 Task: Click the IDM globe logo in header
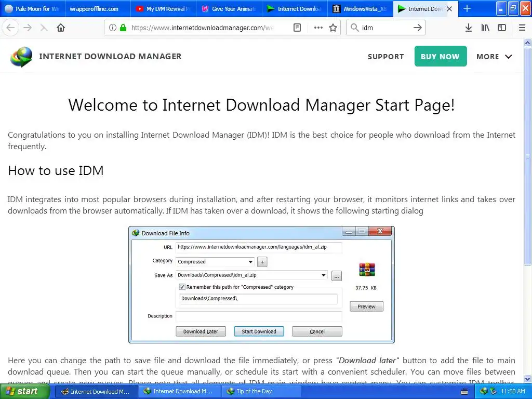(21, 57)
